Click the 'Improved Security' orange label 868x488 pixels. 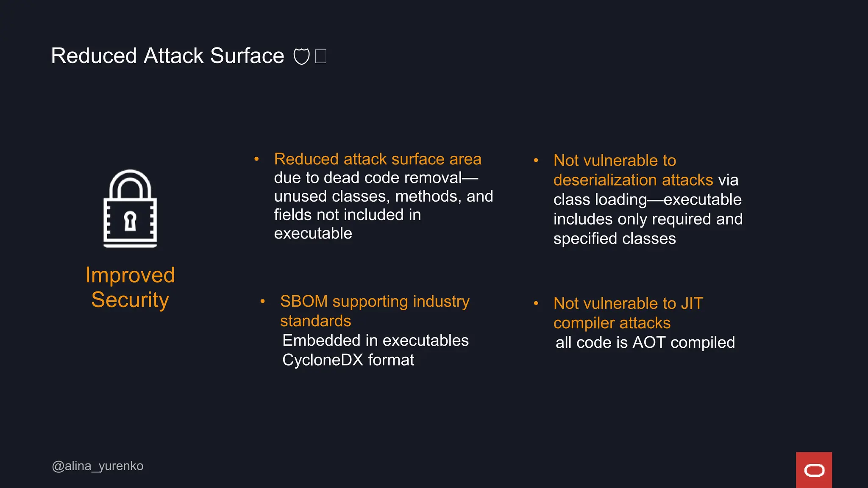[x=130, y=287]
